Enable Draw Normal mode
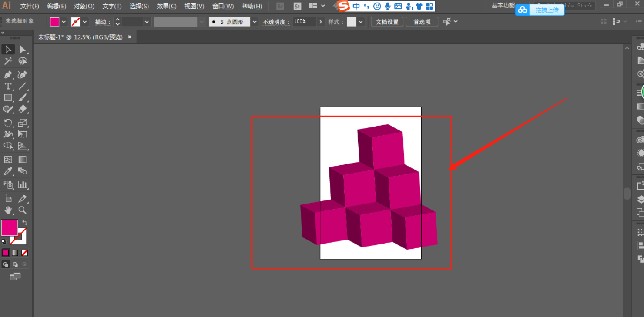644x317 pixels. [6, 264]
